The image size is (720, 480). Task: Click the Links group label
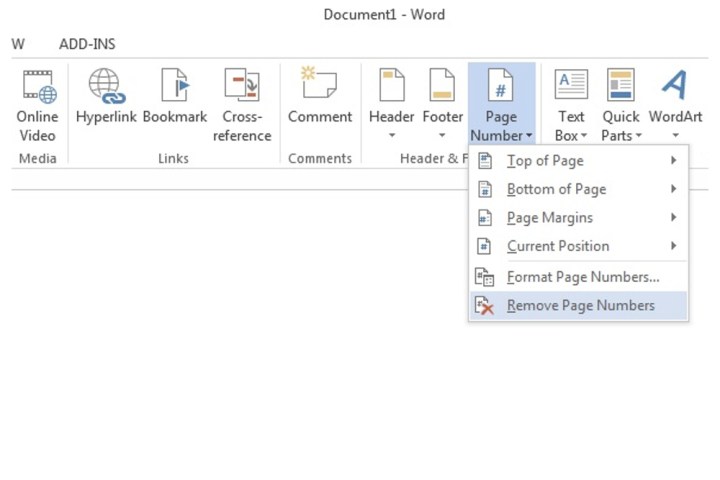coord(173,158)
